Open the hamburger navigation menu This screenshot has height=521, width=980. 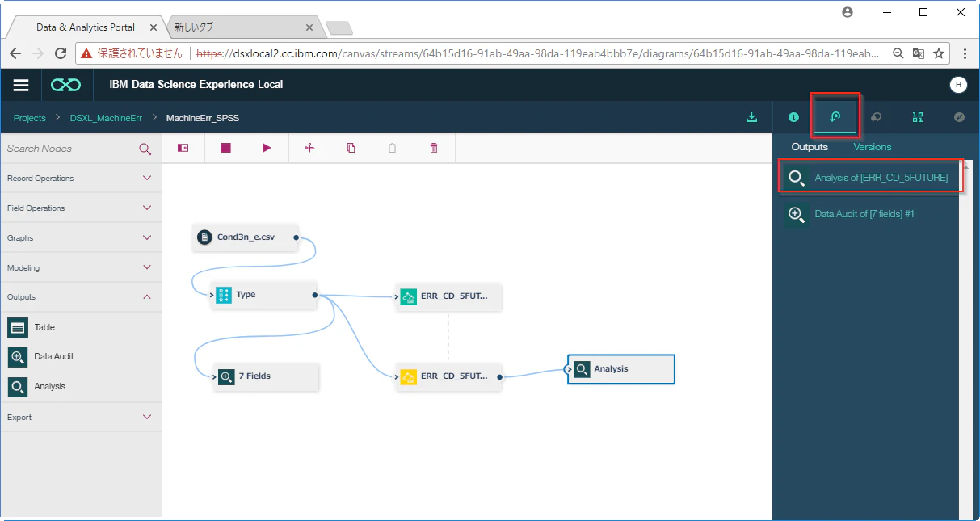pos(21,85)
